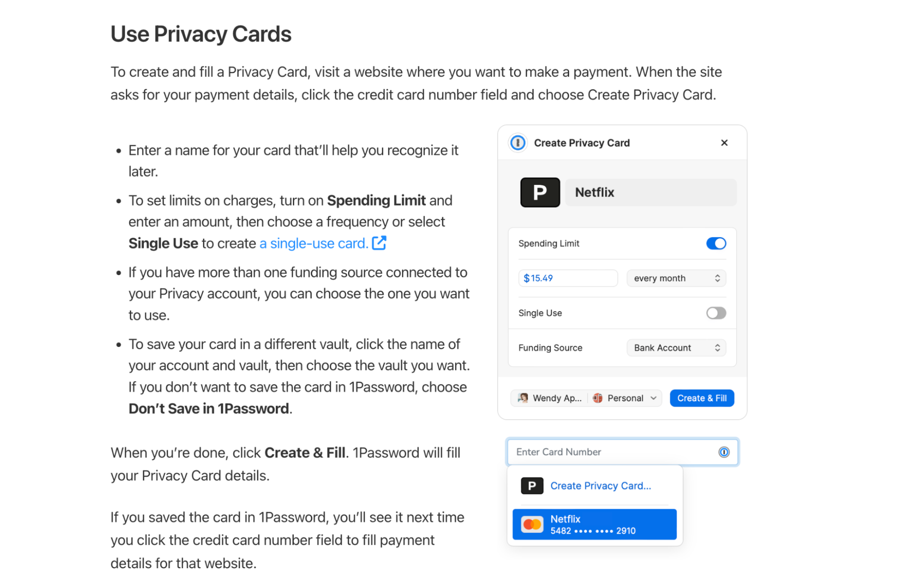898x588 pixels.
Task: Enable the Single Use toggle
Action: coord(716,313)
